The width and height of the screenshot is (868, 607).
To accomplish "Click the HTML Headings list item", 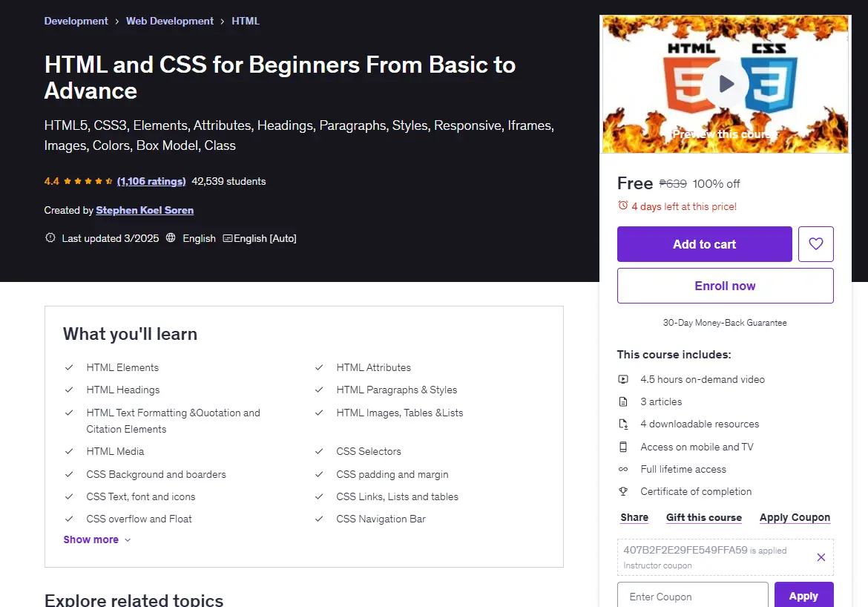I will pyautogui.click(x=123, y=390).
